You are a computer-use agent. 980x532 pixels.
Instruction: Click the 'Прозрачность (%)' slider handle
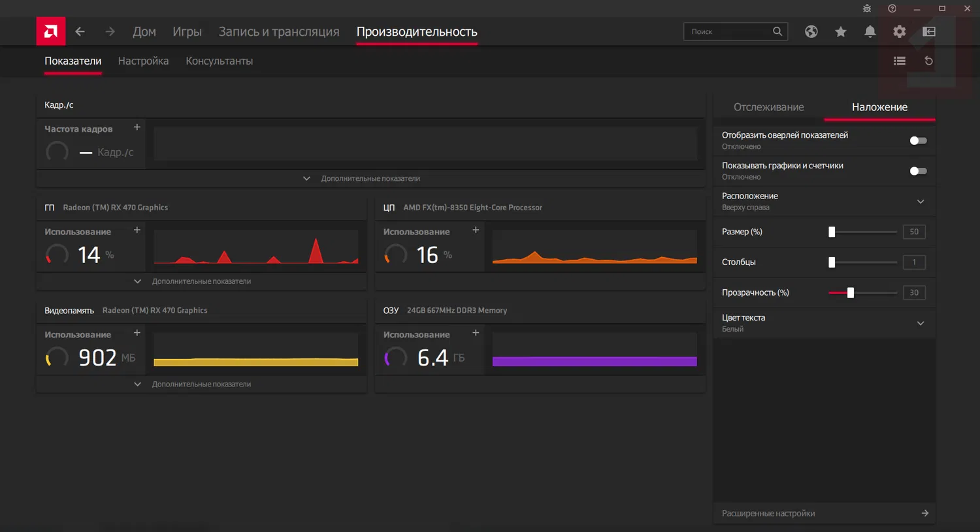[850, 292]
